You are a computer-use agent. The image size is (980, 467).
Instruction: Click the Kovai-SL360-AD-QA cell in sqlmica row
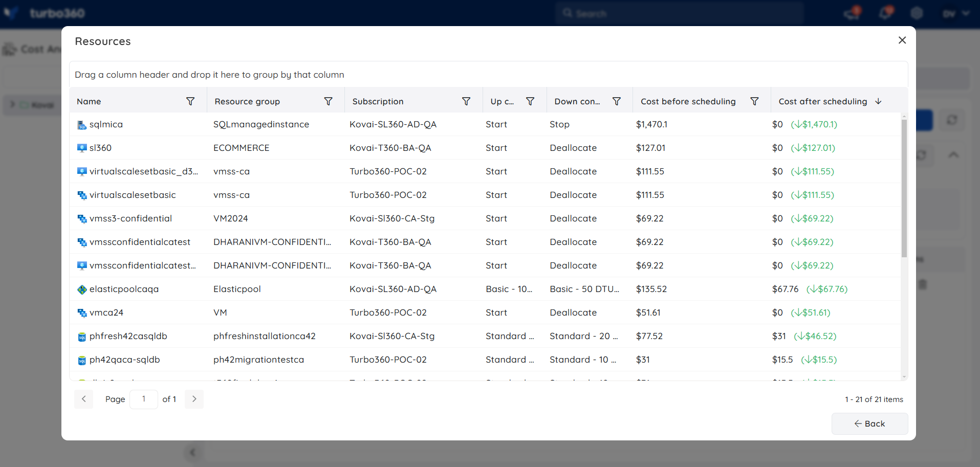393,124
